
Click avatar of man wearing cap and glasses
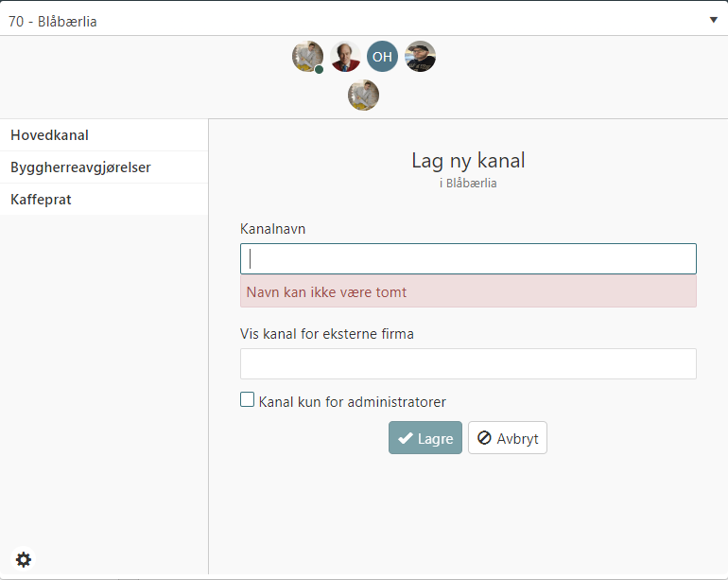(x=420, y=57)
